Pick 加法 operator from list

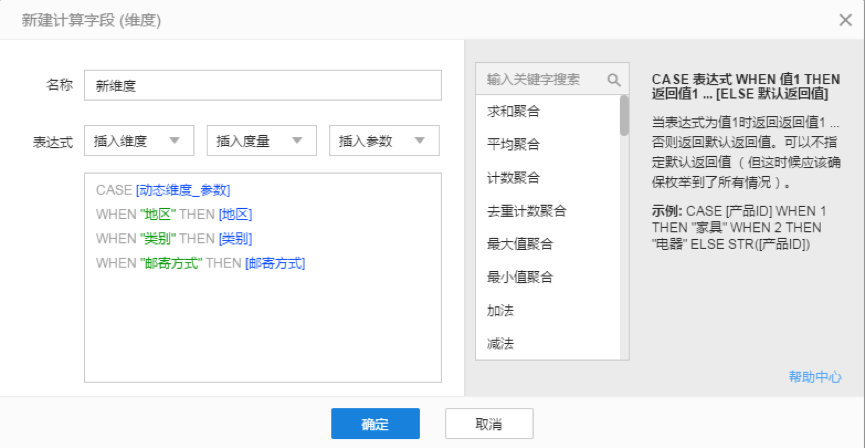500,310
